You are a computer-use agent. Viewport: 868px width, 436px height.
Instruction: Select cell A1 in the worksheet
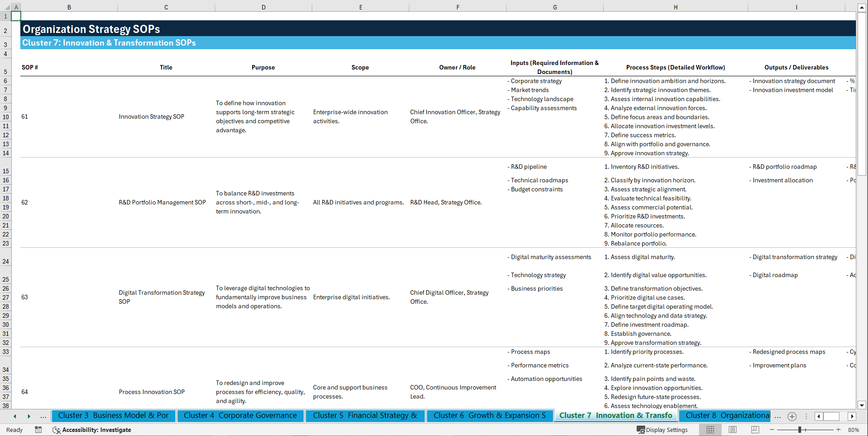coord(16,16)
